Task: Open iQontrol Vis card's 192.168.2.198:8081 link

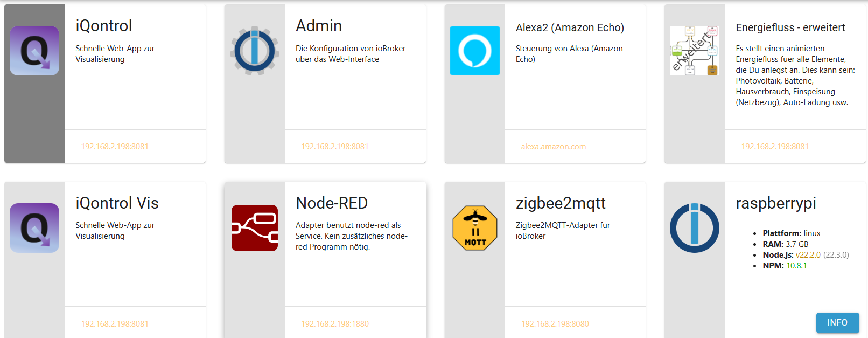Action: (x=115, y=324)
